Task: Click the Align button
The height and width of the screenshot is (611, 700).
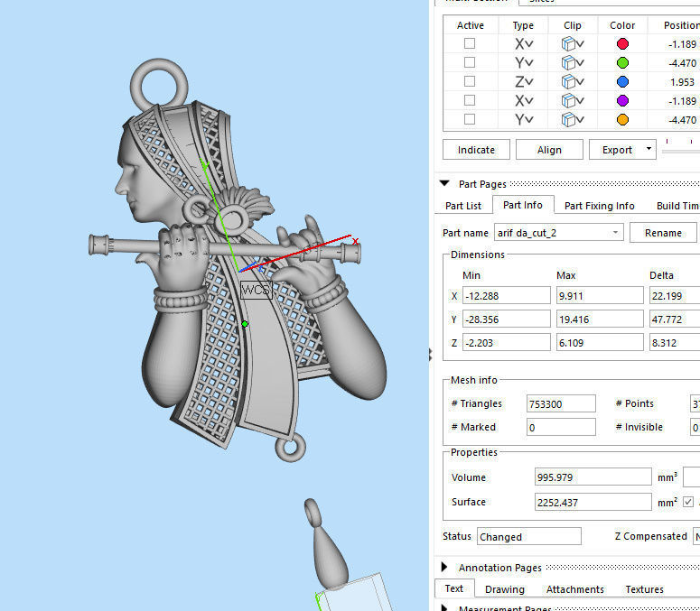Action: pyautogui.click(x=549, y=150)
